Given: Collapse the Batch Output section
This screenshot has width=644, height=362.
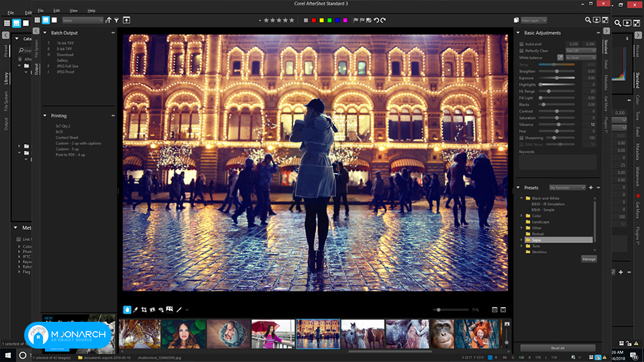Looking at the screenshot, I should coord(45,33).
